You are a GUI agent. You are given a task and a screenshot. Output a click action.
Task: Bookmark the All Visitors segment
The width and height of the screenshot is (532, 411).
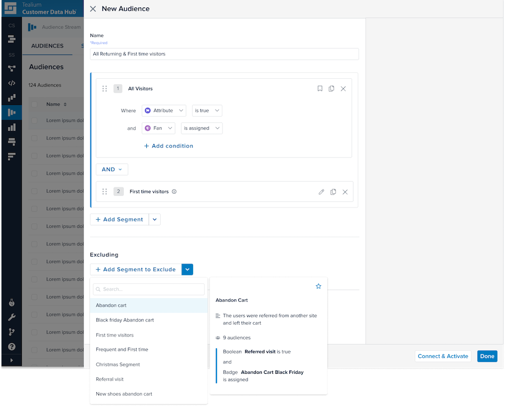click(x=320, y=88)
